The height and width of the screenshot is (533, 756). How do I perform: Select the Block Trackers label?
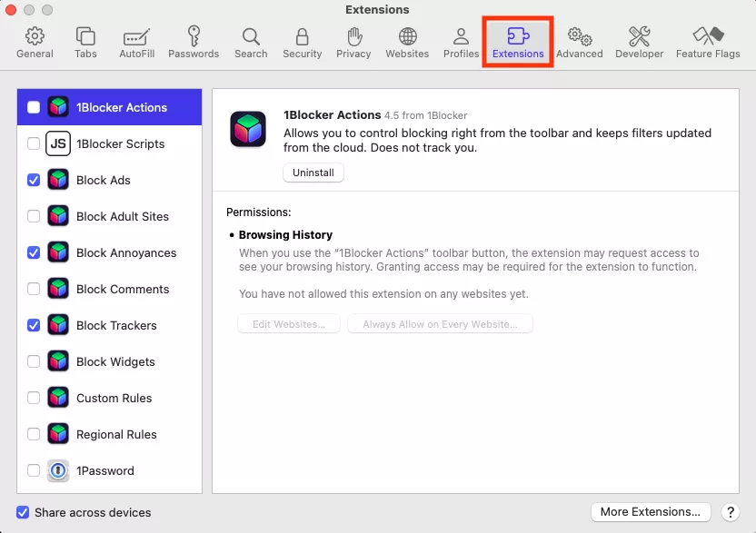pos(116,325)
